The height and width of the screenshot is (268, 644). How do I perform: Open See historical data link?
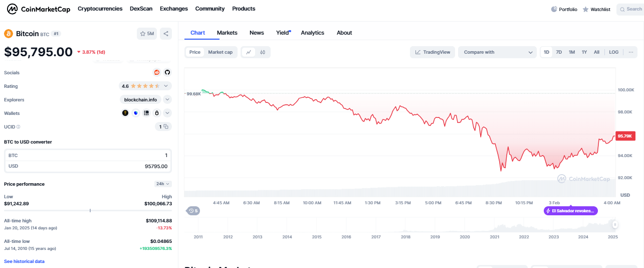coord(24,261)
